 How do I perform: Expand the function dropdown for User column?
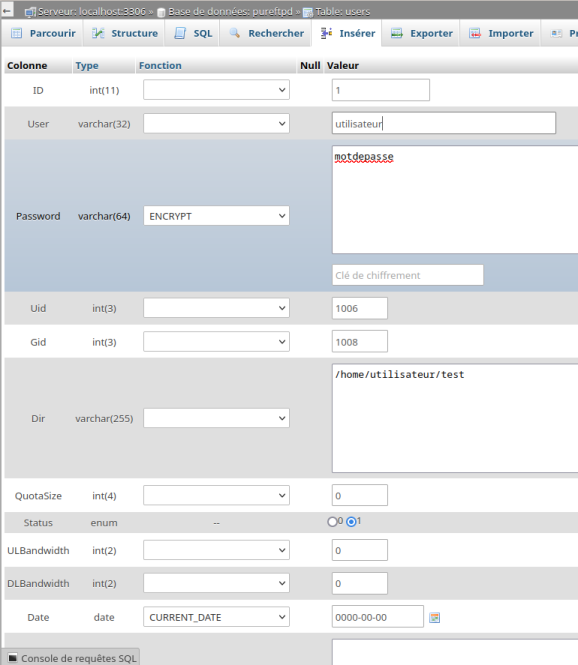pyautogui.click(x=216, y=123)
